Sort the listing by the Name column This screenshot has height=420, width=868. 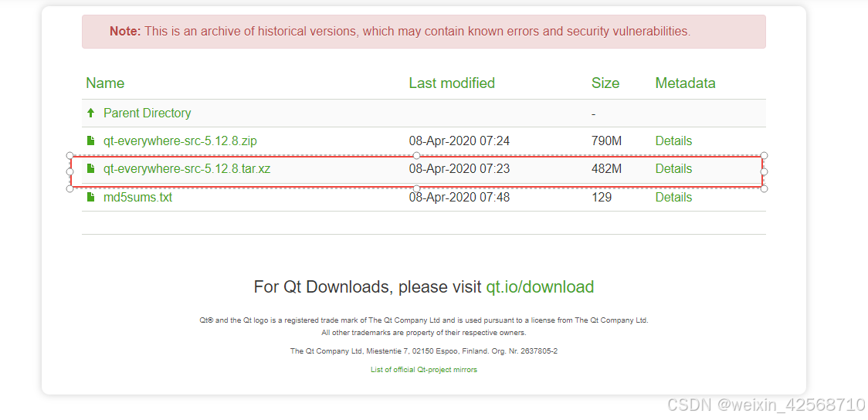[105, 83]
